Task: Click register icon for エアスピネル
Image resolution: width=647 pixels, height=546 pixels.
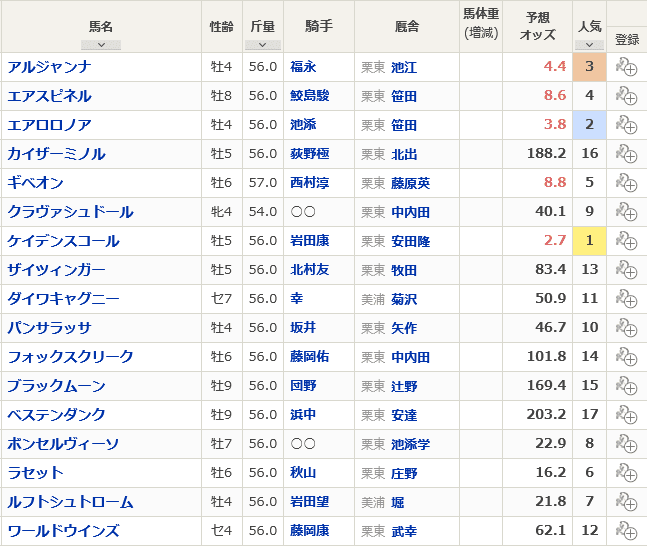Action: coord(626,96)
